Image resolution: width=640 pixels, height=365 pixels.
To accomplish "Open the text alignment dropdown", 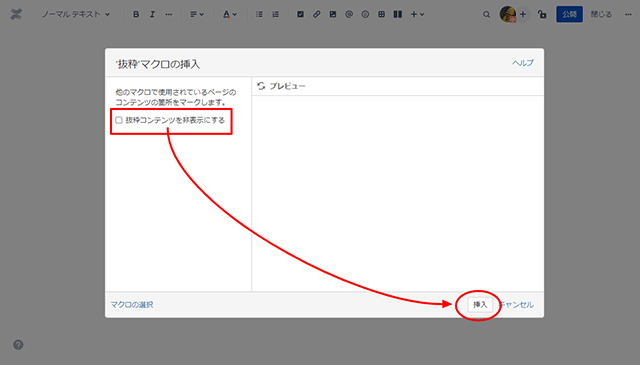I will pyautogui.click(x=197, y=14).
